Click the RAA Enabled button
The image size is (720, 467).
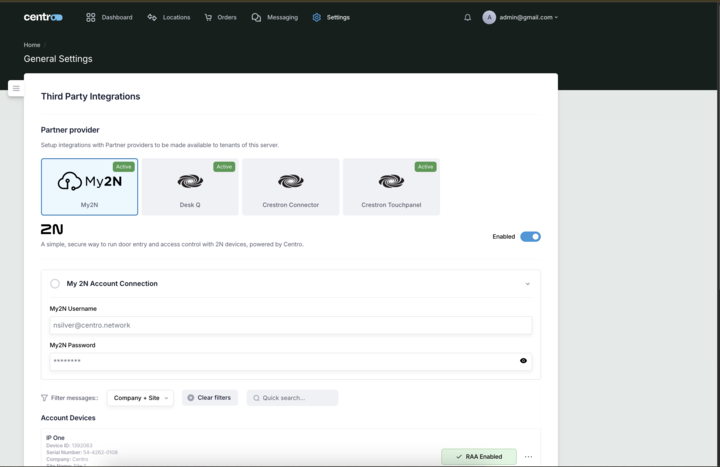(x=479, y=457)
